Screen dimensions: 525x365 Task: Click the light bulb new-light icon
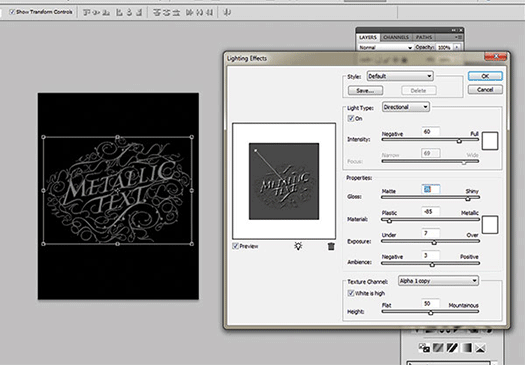click(x=298, y=246)
